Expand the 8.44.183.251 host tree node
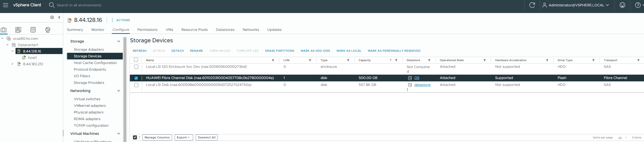644x142 pixels. (x=12, y=64)
